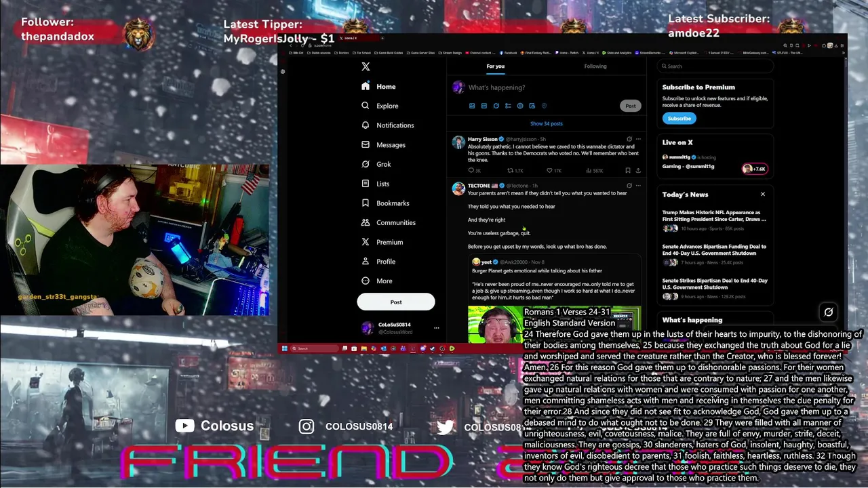Open emoji picker in the composer
The width and height of the screenshot is (868, 488).
[x=520, y=106]
